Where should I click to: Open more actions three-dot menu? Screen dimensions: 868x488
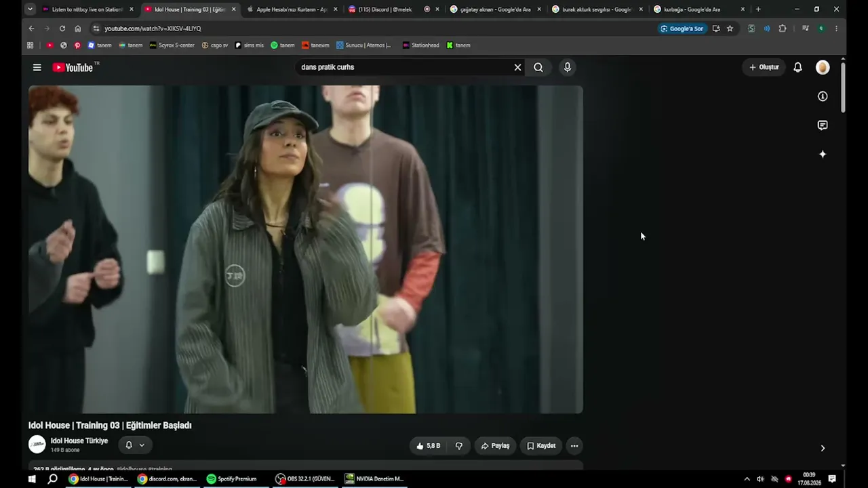[x=574, y=446]
